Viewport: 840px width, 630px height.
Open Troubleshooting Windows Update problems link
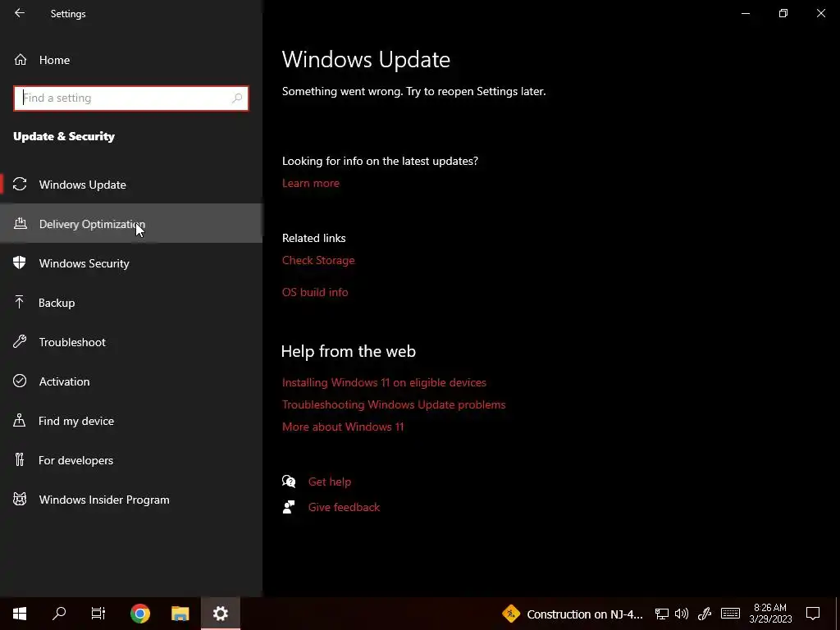[x=394, y=404]
